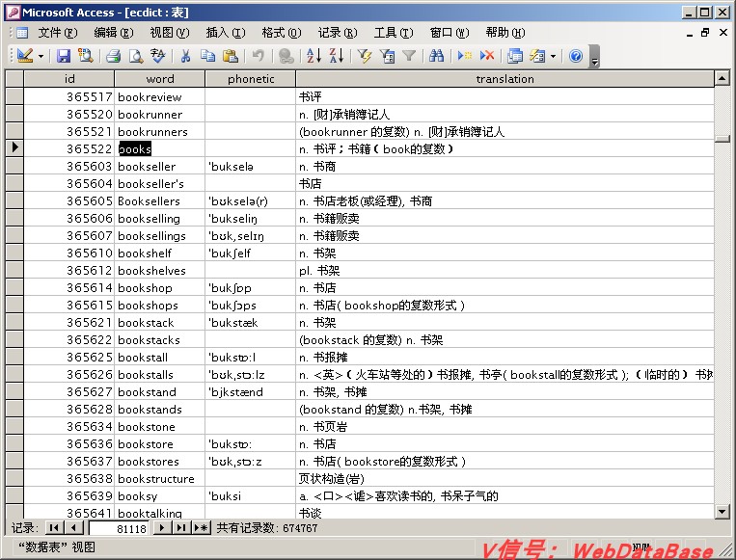Click word cell 'bookseller'
This screenshot has width=736, height=560.
pos(159,166)
